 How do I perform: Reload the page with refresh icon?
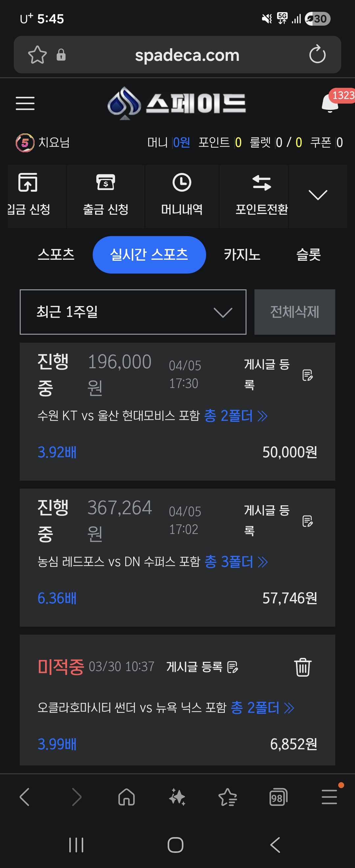point(317,55)
